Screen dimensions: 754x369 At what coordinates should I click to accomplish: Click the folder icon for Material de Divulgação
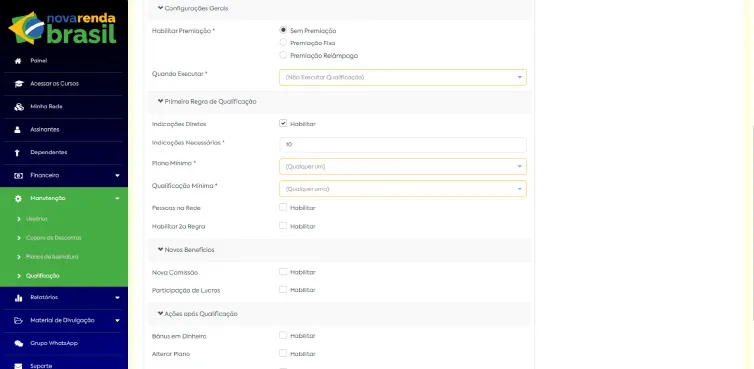click(x=18, y=320)
